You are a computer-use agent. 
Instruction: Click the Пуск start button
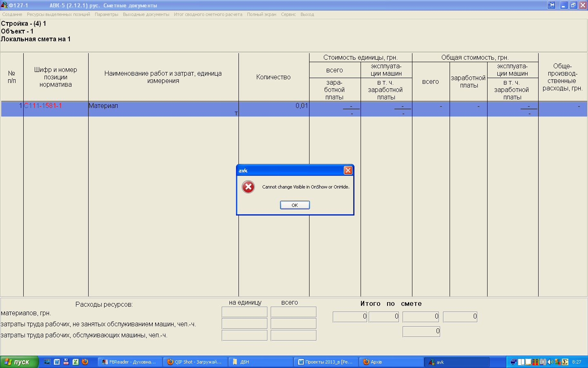[x=19, y=362]
